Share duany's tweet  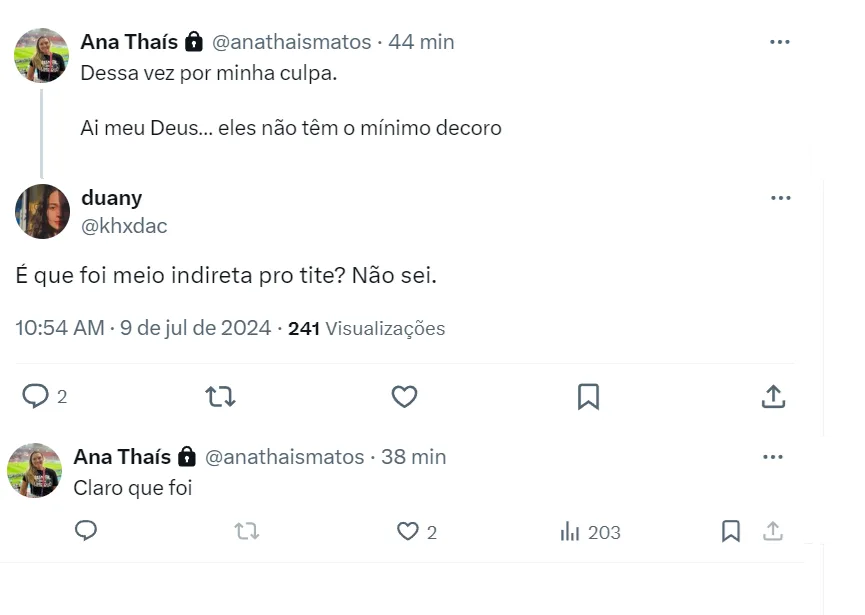point(773,396)
